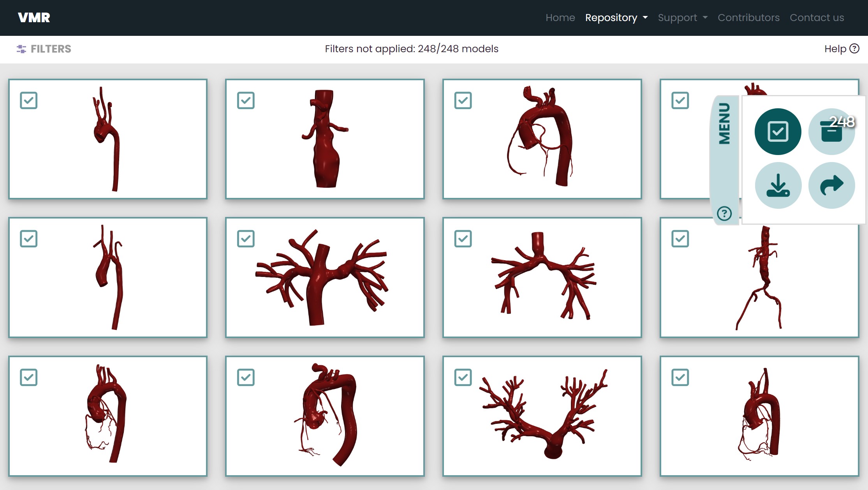Open the Support dropdown menu
The image size is (868, 490).
coord(683,18)
